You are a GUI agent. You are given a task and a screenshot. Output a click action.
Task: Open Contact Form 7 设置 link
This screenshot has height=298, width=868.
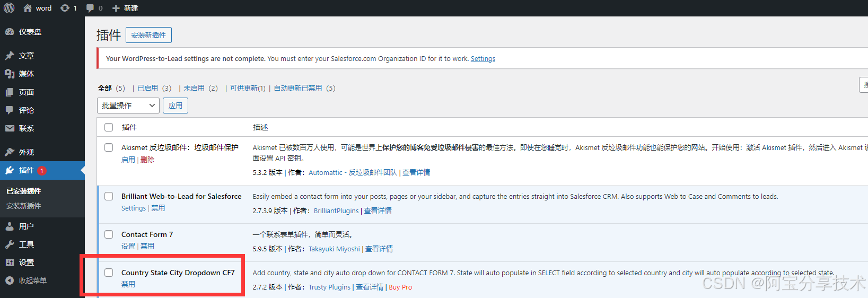[x=128, y=247]
